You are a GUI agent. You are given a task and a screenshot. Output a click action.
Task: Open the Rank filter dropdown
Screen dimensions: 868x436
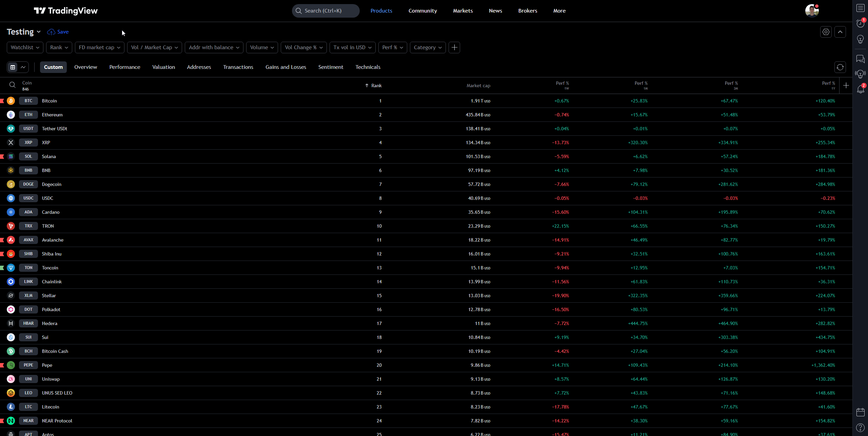coord(59,48)
